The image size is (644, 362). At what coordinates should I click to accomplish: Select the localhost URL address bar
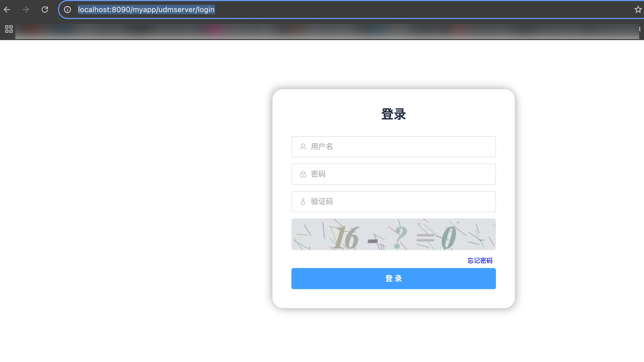[146, 10]
